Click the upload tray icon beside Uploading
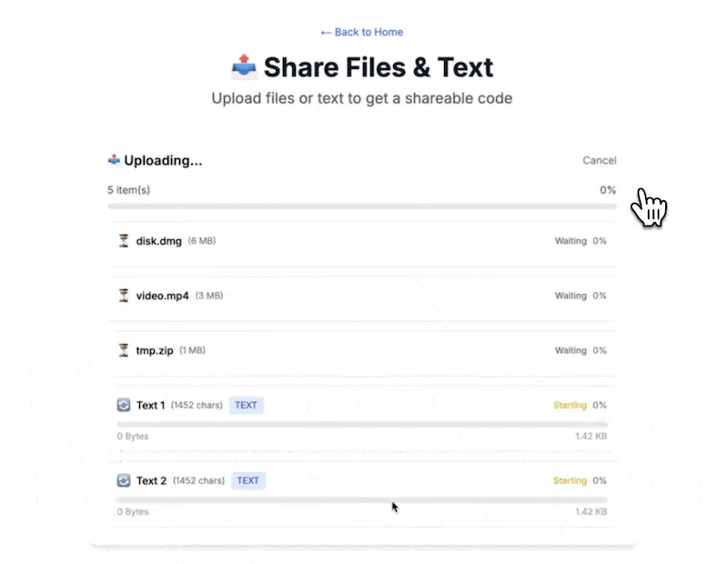Viewport: 728px width, 564px height. tap(114, 160)
